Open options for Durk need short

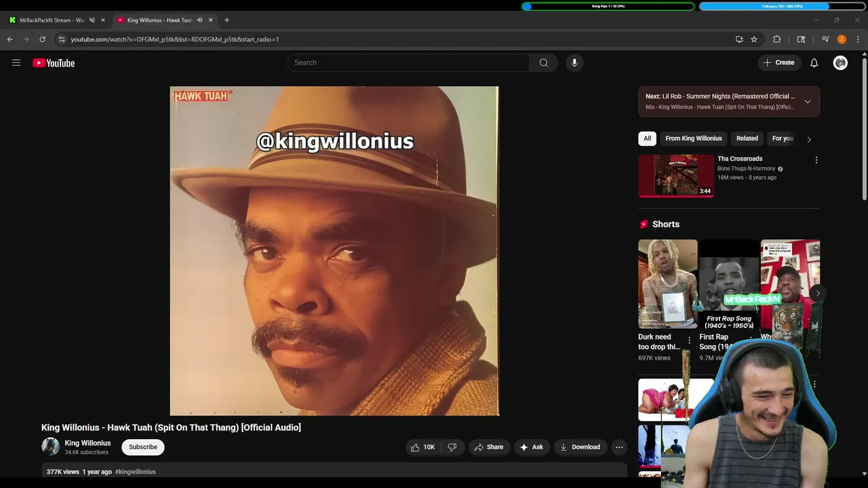point(689,340)
